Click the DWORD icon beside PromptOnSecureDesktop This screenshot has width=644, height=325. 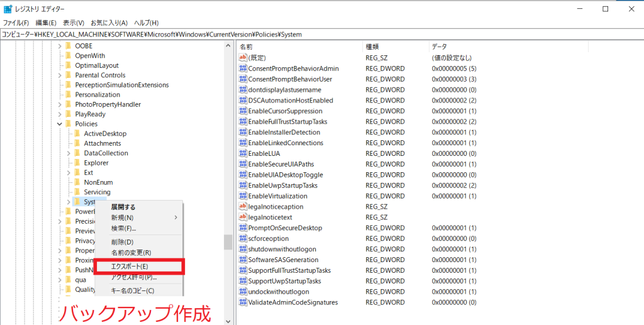tap(243, 228)
